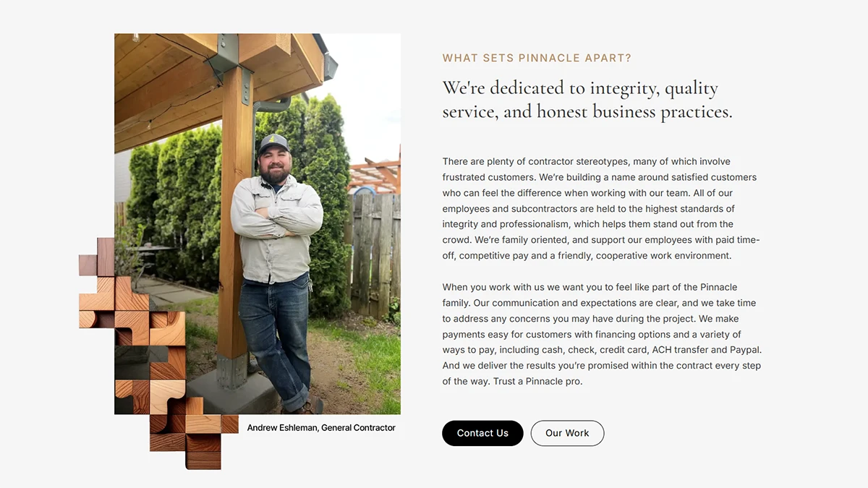868x488 pixels.
Task: Click the man's face in the photo
Action: 274,165
